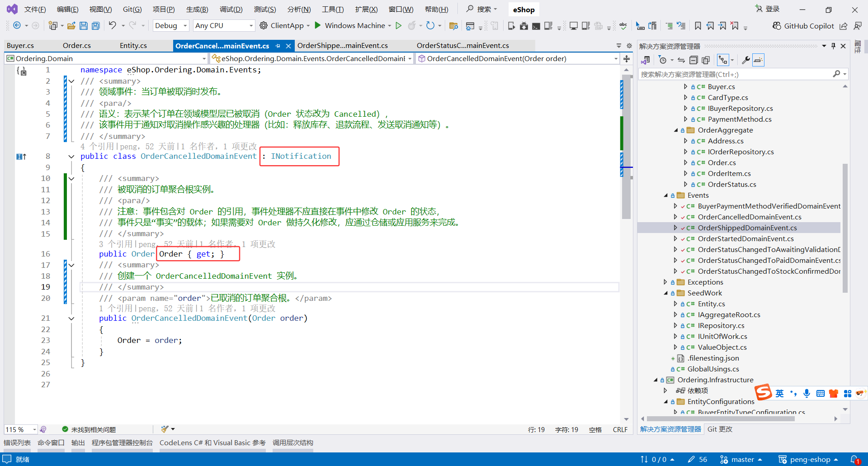Toggle a bookmark on the current line
Screen dimensions: 868x466
pyautogui.click(x=698, y=26)
